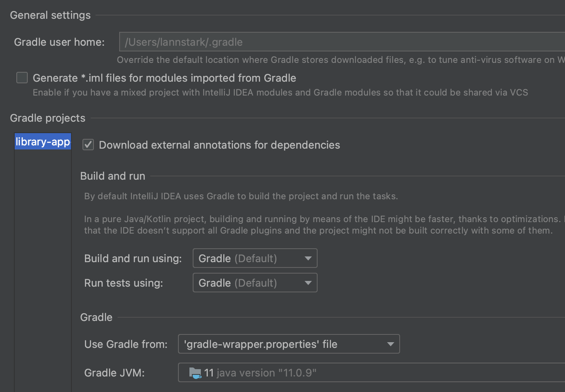Open the Use Gradle from dropdown
This screenshot has height=392, width=565.
pos(289,344)
